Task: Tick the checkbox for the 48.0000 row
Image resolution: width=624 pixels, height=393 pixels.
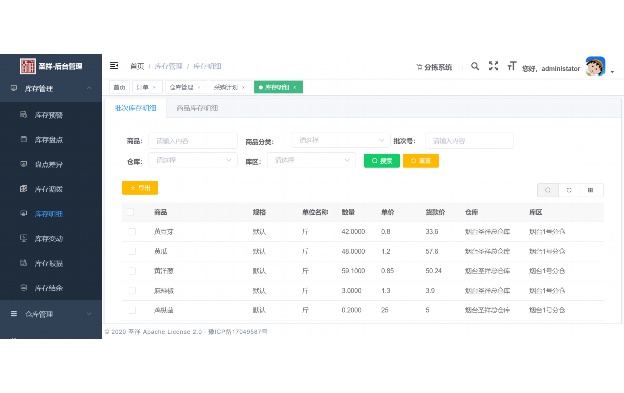Action: coord(132,251)
